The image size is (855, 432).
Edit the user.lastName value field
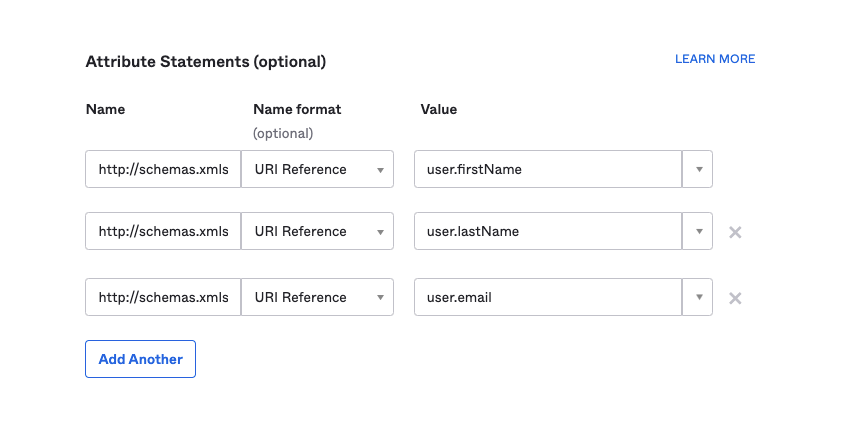[x=548, y=231]
